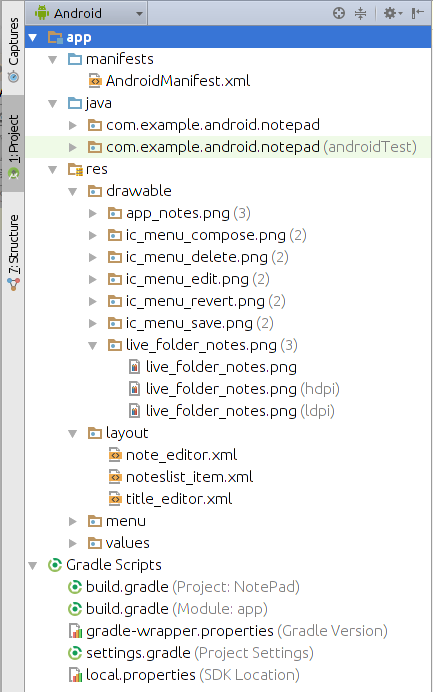Image resolution: width=433 pixels, height=692 pixels.
Task: Expand the values resource folder
Action: (x=73, y=543)
